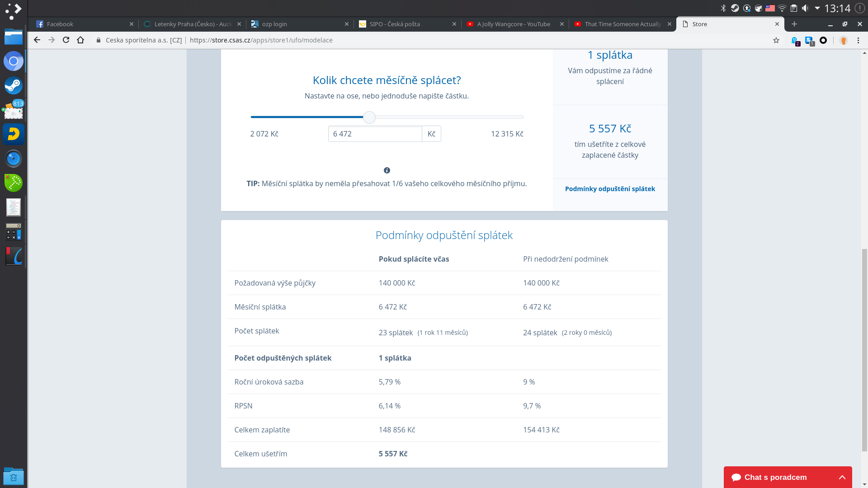Image resolution: width=868 pixels, height=488 pixels.
Task: Go forward in browser history
Action: [x=52, y=40]
